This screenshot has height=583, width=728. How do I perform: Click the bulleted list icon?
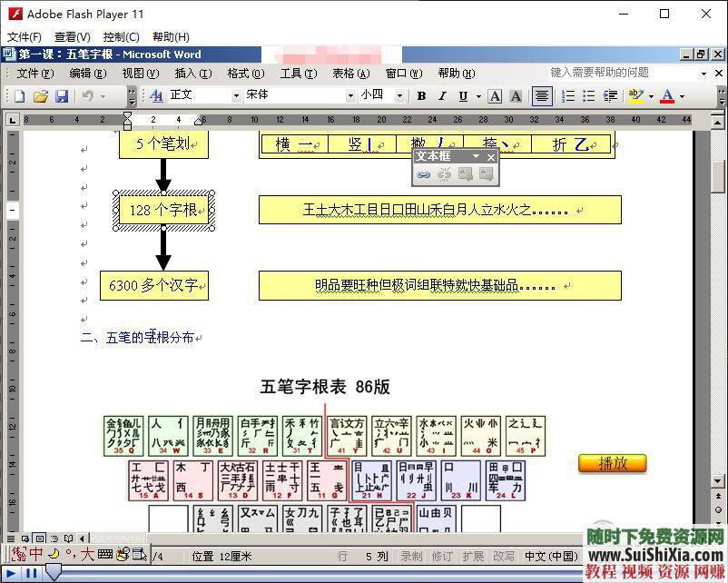tap(589, 96)
